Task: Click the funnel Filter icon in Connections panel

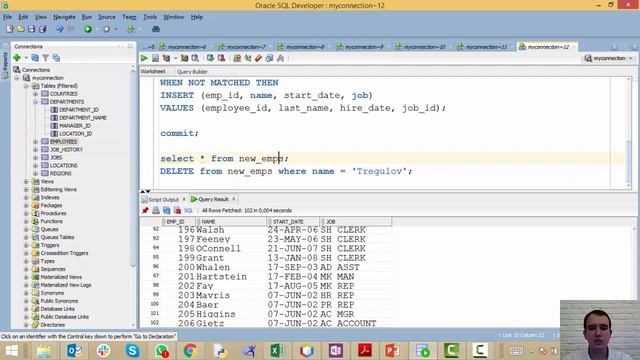Action: coord(46,58)
